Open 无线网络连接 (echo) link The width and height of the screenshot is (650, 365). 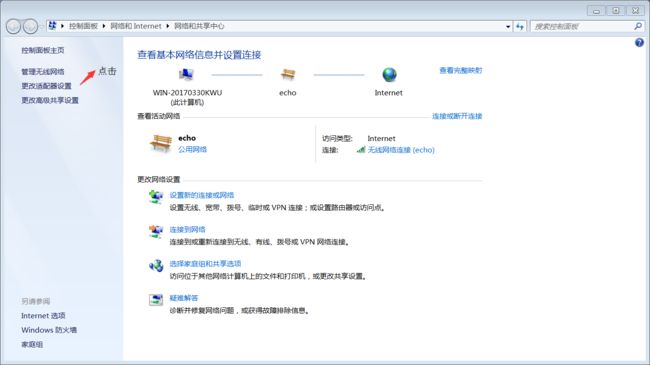click(401, 150)
